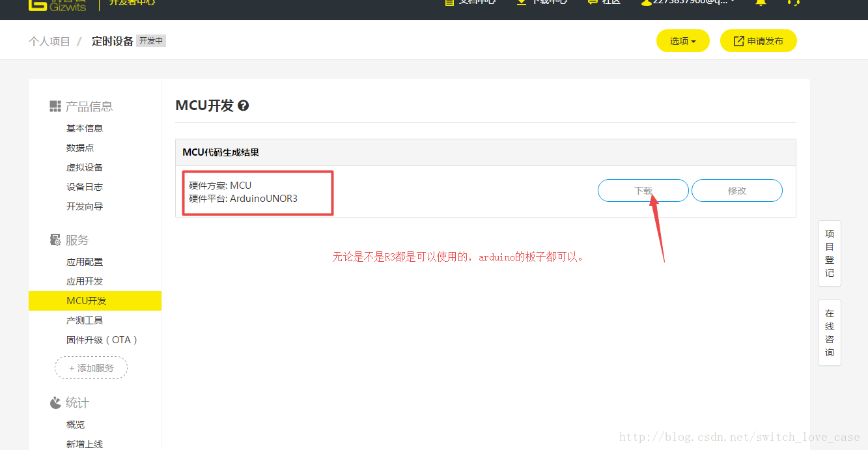
Task: Click the 申请发布 external link icon
Action: pos(738,41)
